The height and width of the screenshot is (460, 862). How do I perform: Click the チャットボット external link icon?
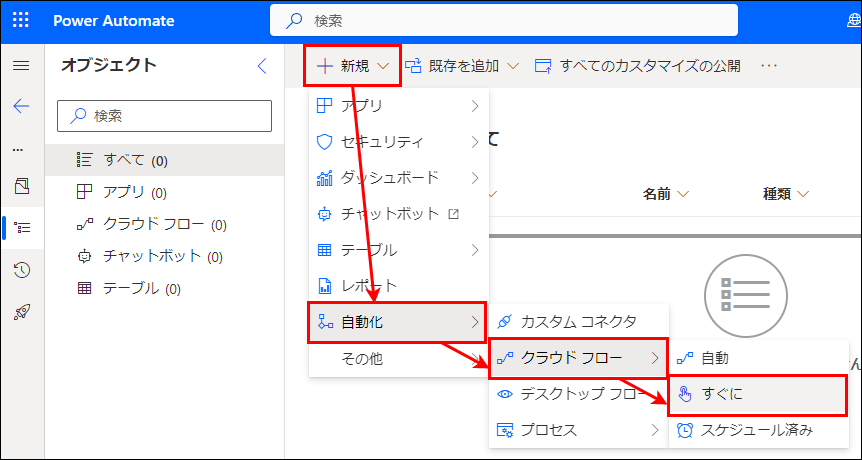(454, 213)
